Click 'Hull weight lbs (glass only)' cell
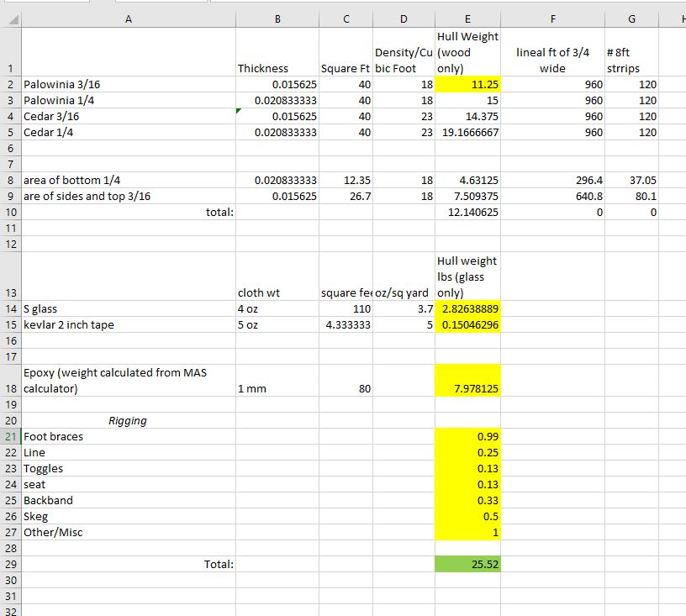The height and width of the screenshot is (616, 686). (x=467, y=276)
